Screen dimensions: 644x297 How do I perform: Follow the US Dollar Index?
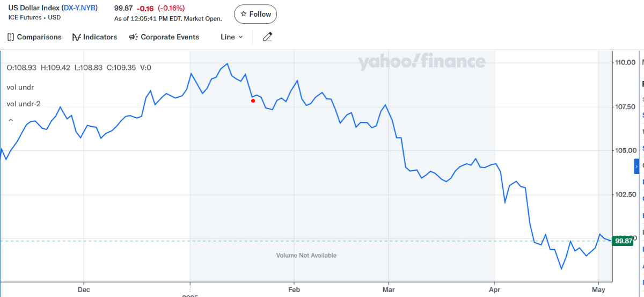(255, 14)
